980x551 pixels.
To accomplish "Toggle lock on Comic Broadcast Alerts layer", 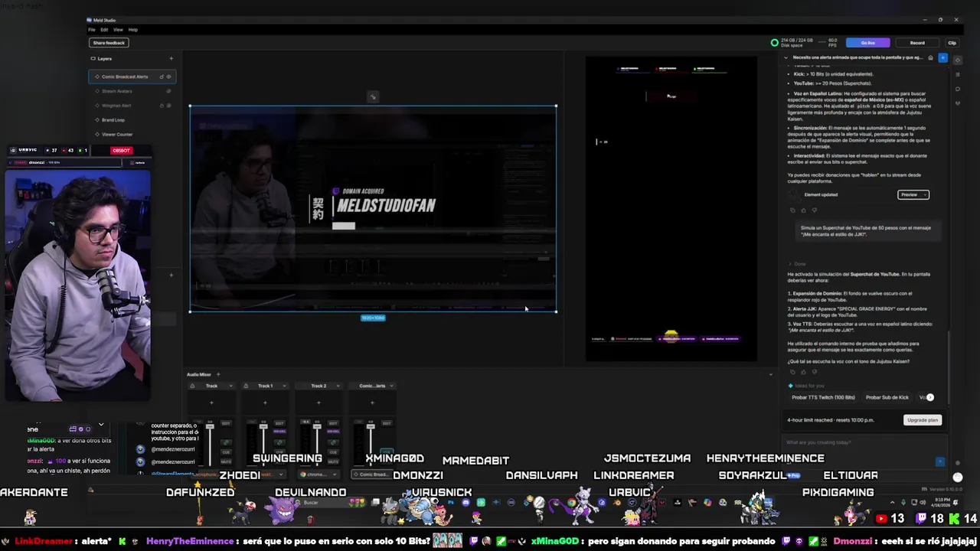I will 161,77.
